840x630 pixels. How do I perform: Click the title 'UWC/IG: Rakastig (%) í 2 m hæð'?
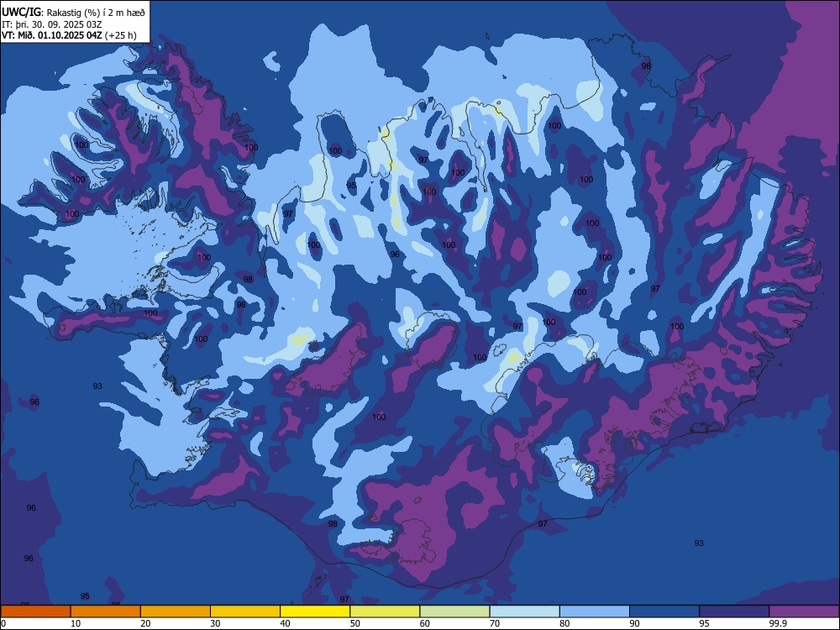click(73, 13)
